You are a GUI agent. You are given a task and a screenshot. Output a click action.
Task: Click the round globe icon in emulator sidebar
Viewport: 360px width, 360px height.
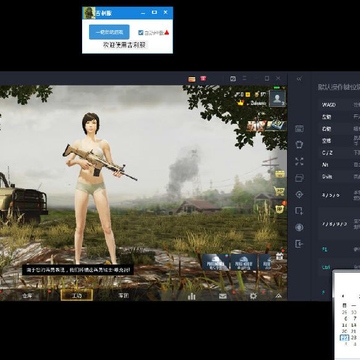[299, 227]
